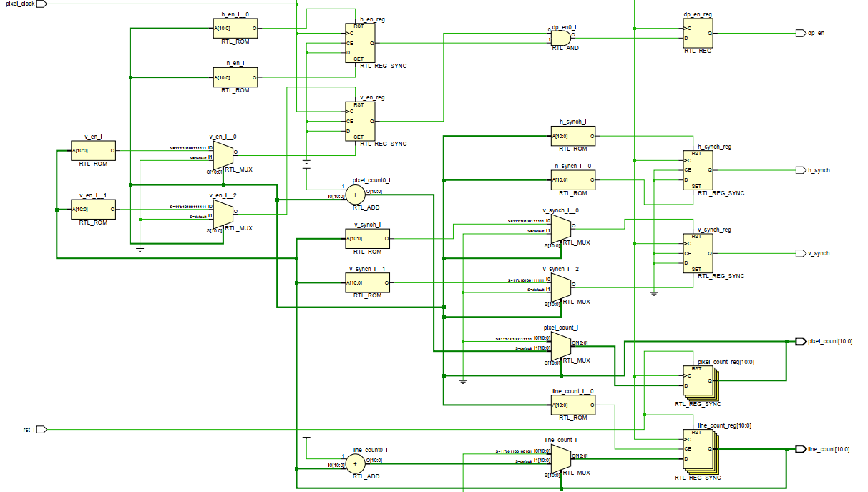Select the dp_en_reg RTL_REG block
Image resolution: width=868 pixels, height=492 pixels.
coord(696,34)
